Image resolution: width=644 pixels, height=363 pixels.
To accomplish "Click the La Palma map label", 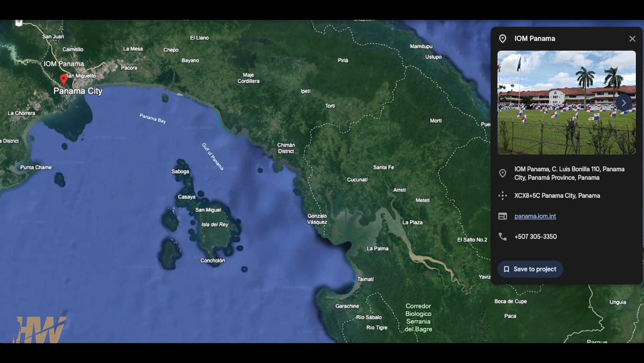I will [378, 248].
